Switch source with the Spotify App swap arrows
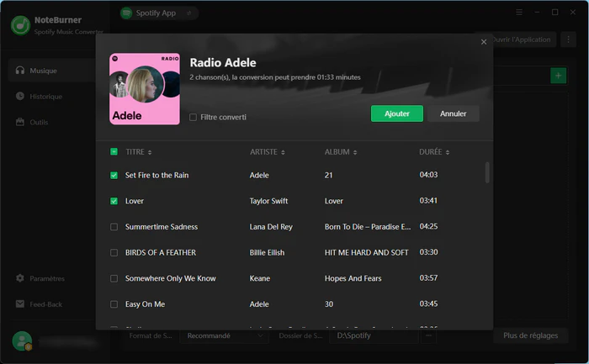This screenshot has width=589, height=364. coord(189,13)
